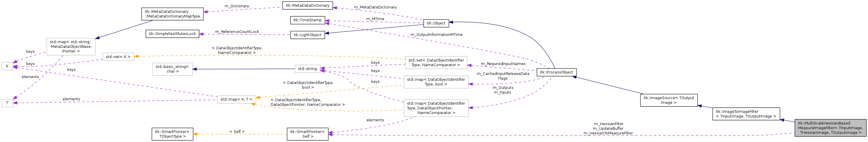This screenshot has height=142, width=868.
Task: Open the itk::MetaDataDictionary node
Action: pyautogui.click(x=307, y=6)
